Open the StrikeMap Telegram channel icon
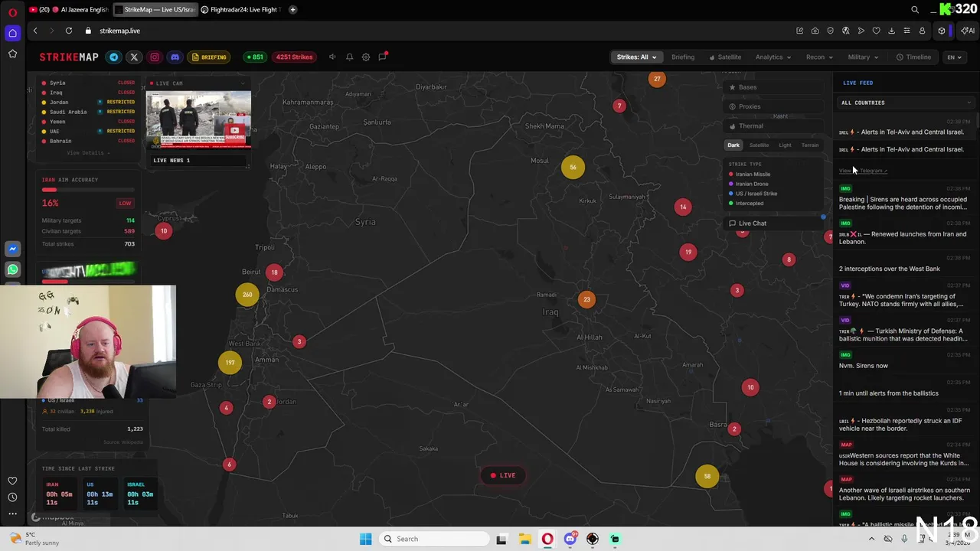The width and height of the screenshot is (980, 551). (113, 57)
